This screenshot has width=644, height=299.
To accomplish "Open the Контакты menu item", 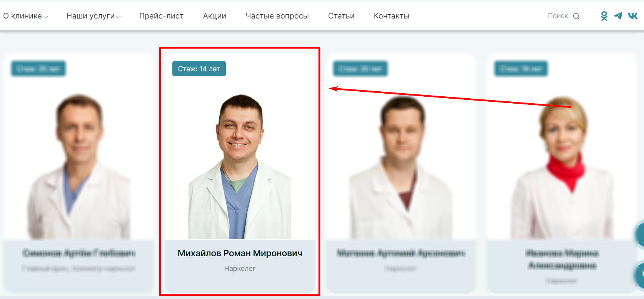I will click(x=392, y=16).
